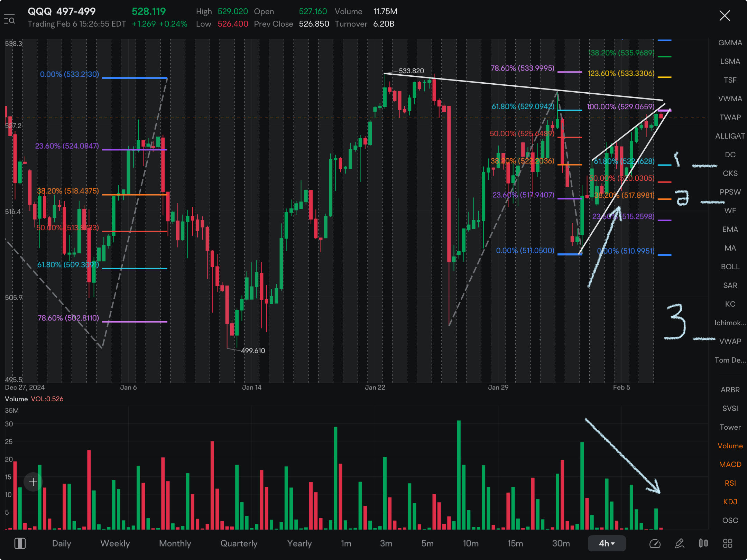Select the 5m interval

click(x=427, y=543)
